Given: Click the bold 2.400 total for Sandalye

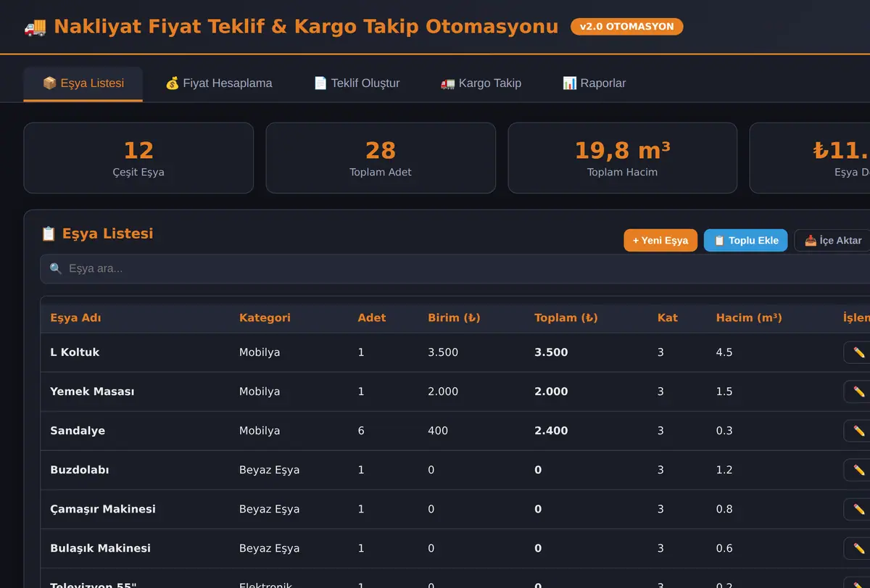Looking at the screenshot, I should [551, 431].
